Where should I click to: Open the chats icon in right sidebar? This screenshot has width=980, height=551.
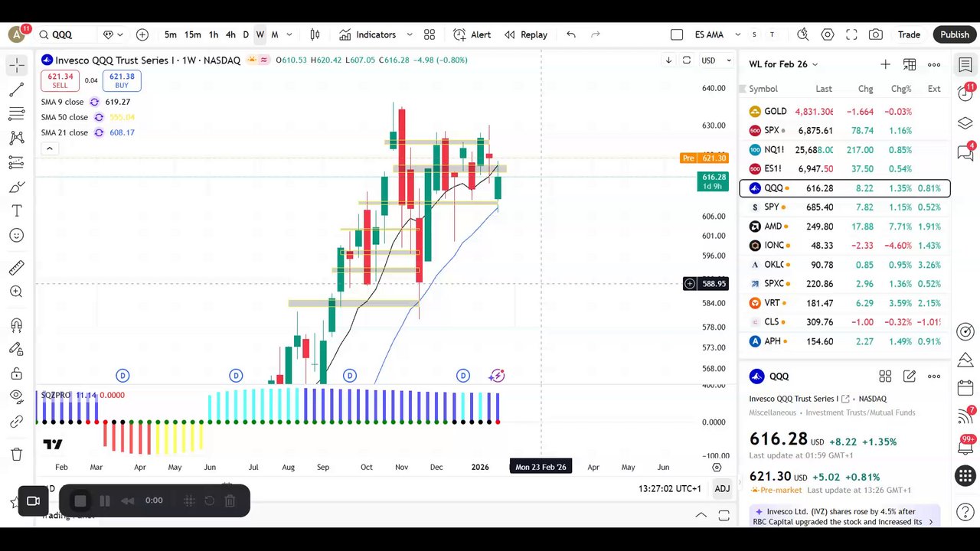pyautogui.click(x=965, y=152)
